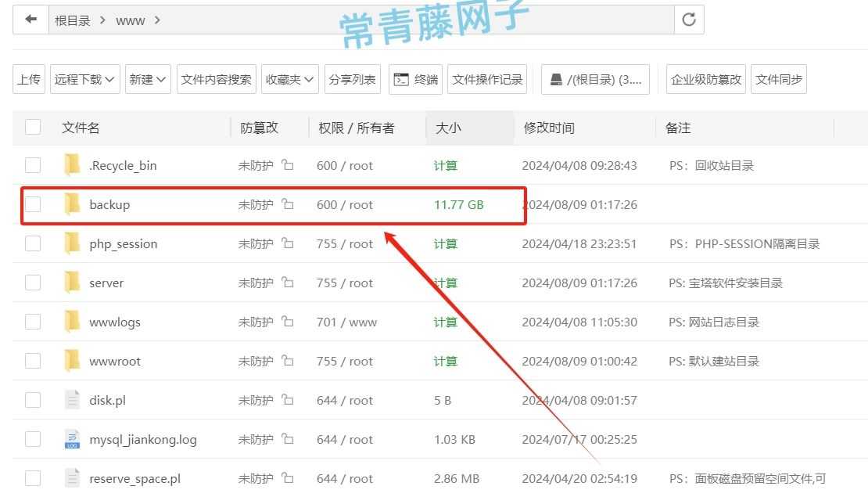Navigate to 根目录 in the breadcrumb
This screenshot has height=497, width=868.
[x=73, y=20]
